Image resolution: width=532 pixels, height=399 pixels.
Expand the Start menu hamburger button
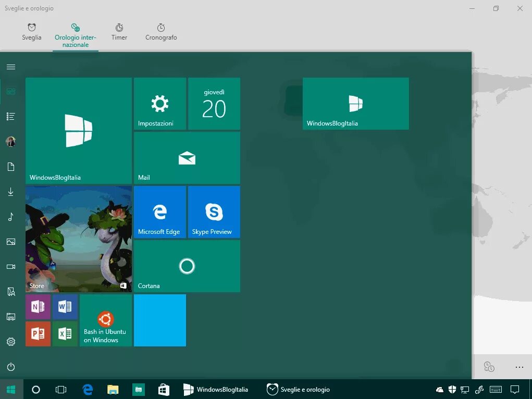(x=11, y=67)
